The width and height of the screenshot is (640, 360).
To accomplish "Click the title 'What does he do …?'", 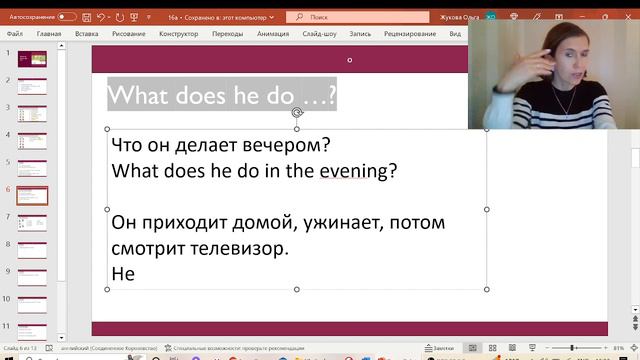I will [x=222, y=95].
